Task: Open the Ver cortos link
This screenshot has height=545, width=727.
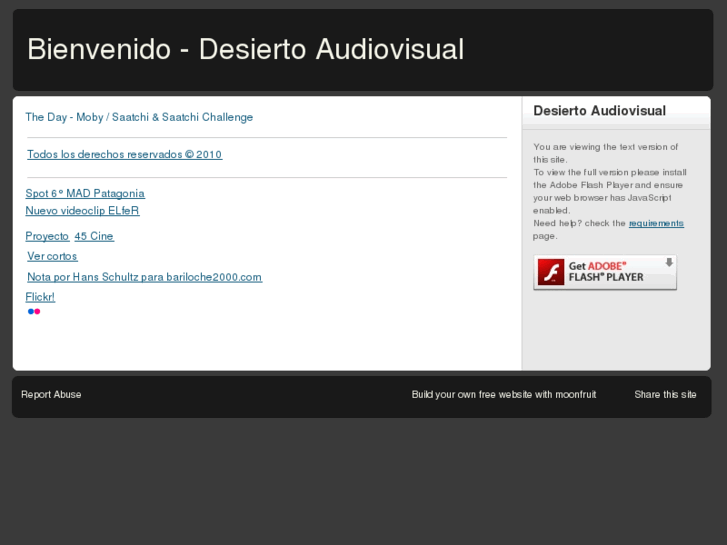Action: click(x=52, y=256)
